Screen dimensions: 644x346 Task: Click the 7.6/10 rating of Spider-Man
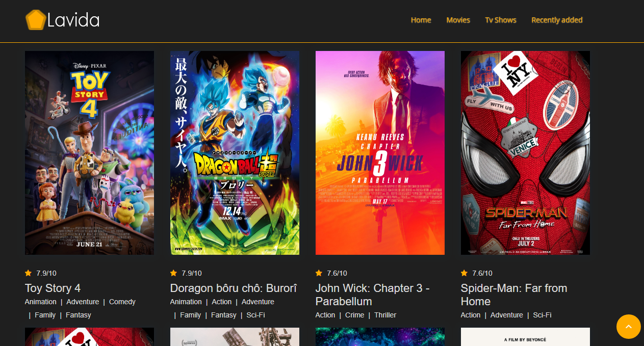click(x=482, y=273)
